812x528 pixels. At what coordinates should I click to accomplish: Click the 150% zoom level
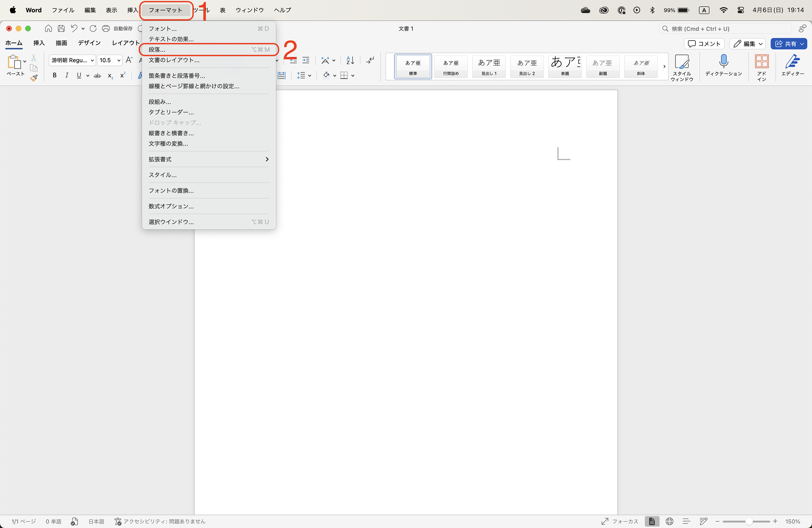coord(793,522)
